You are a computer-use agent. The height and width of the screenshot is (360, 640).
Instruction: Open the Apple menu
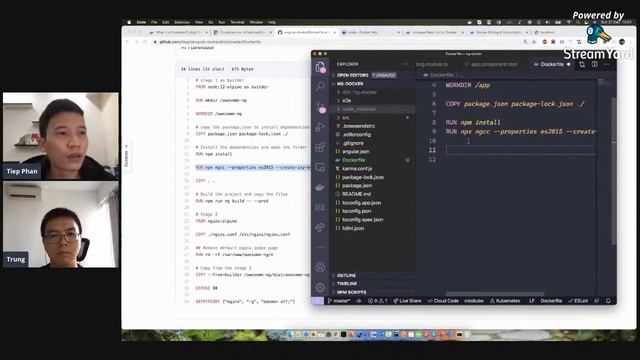129,22
